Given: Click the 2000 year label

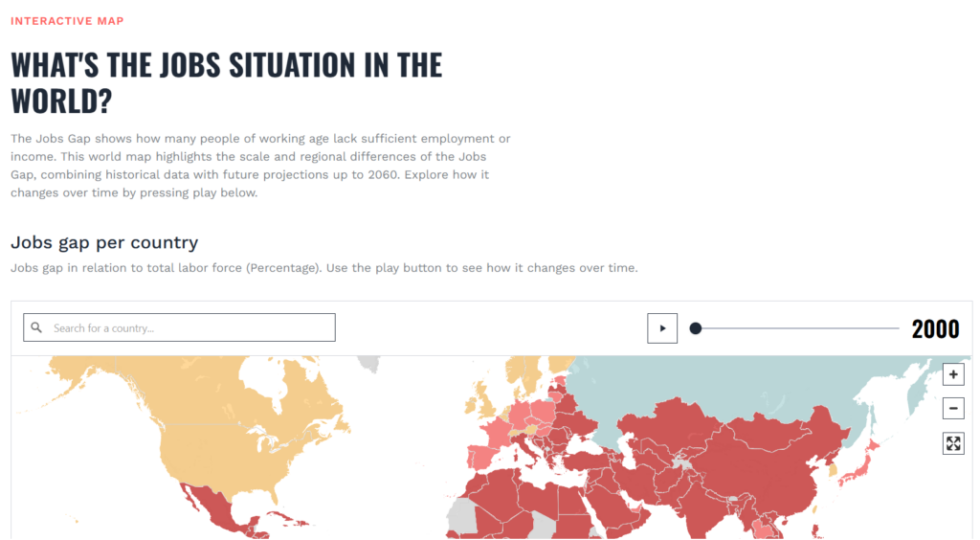Looking at the screenshot, I should 935,329.
